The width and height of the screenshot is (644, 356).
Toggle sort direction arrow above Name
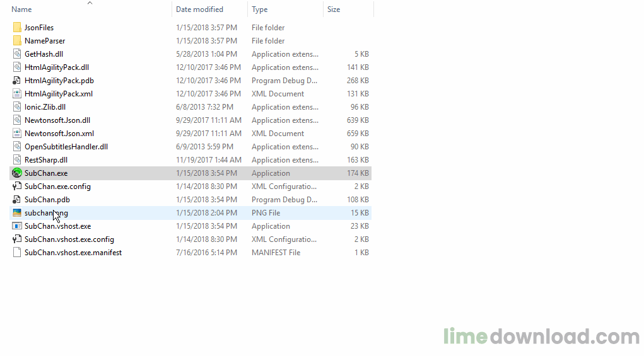pyautogui.click(x=90, y=3)
